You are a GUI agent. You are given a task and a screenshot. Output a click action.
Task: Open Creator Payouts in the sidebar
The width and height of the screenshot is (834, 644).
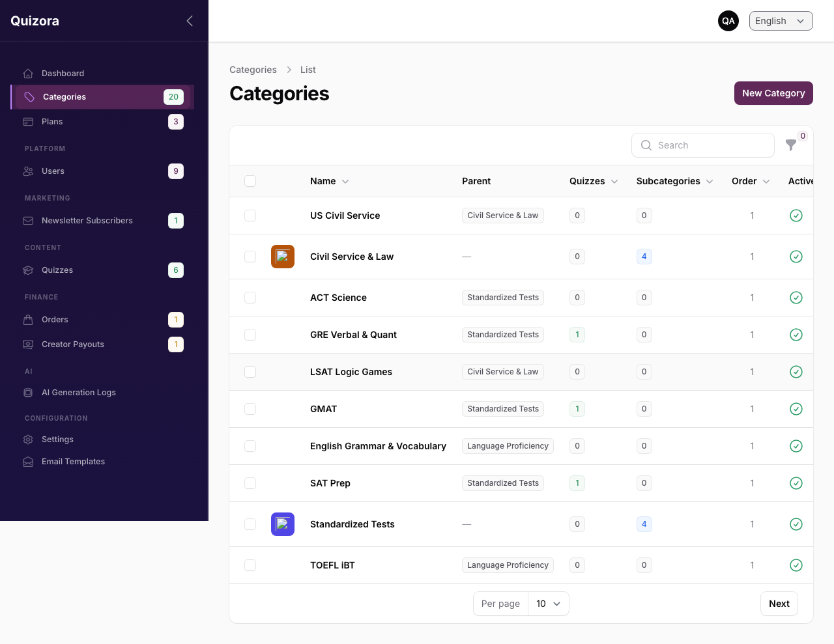click(x=102, y=344)
